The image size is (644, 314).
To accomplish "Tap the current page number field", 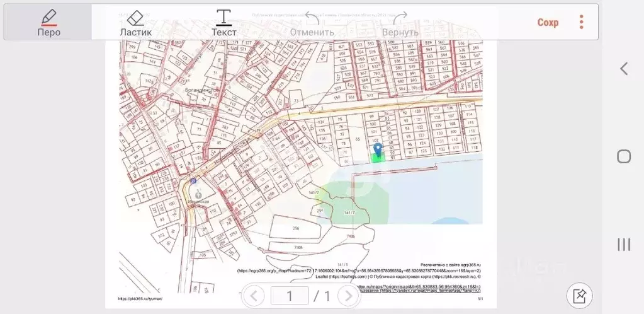I will point(290,295).
